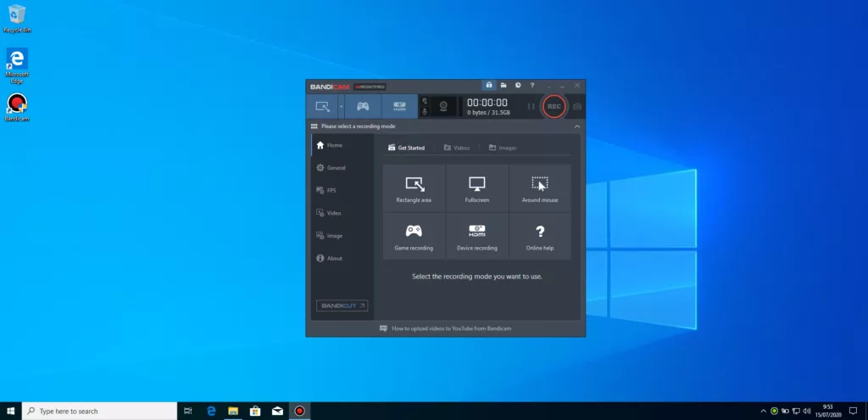This screenshot has width=868, height=420.
Task: Toggle microphone recording
Action: coord(424,112)
